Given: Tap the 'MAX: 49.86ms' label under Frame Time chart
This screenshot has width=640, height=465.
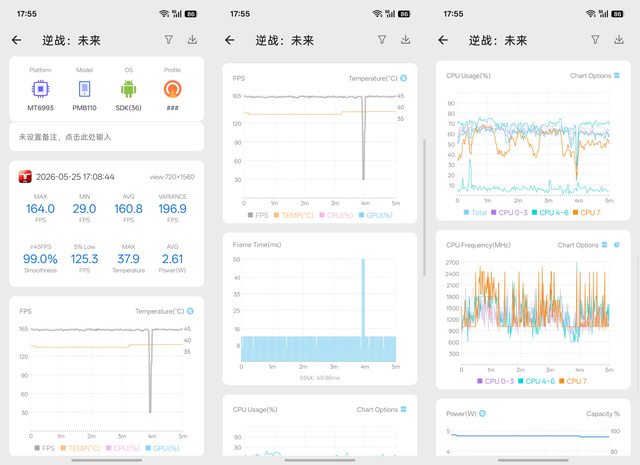Looking at the screenshot, I should [x=320, y=378].
